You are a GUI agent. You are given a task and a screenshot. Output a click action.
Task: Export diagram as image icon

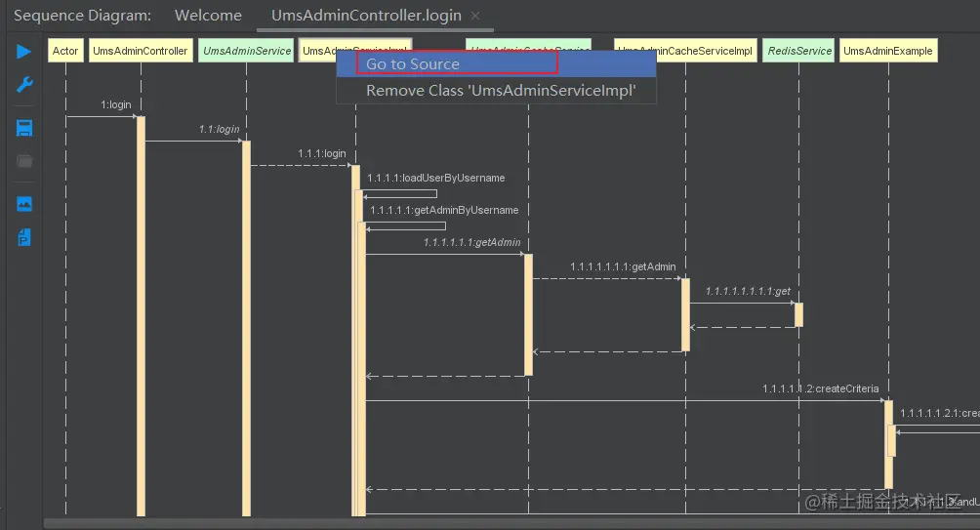24,204
